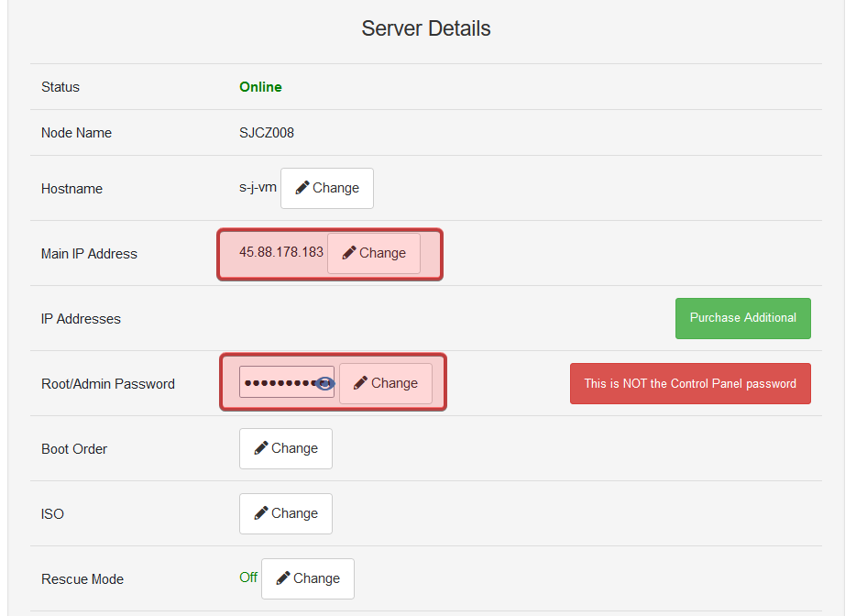856x616 pixels.
Task: Click the IP address 45.88.178.183
Action: pyautogui.click(x=281, y=252)
